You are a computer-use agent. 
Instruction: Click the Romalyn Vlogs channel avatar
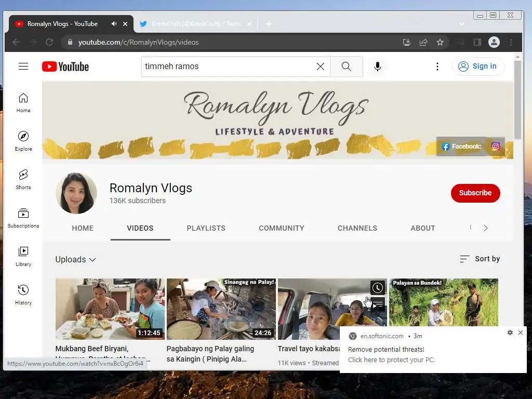(76, 193)
